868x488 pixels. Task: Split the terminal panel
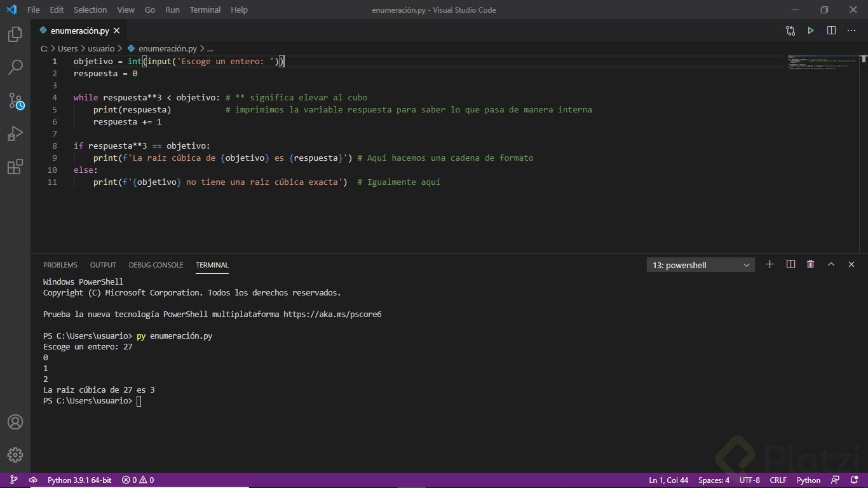(790, 264)
